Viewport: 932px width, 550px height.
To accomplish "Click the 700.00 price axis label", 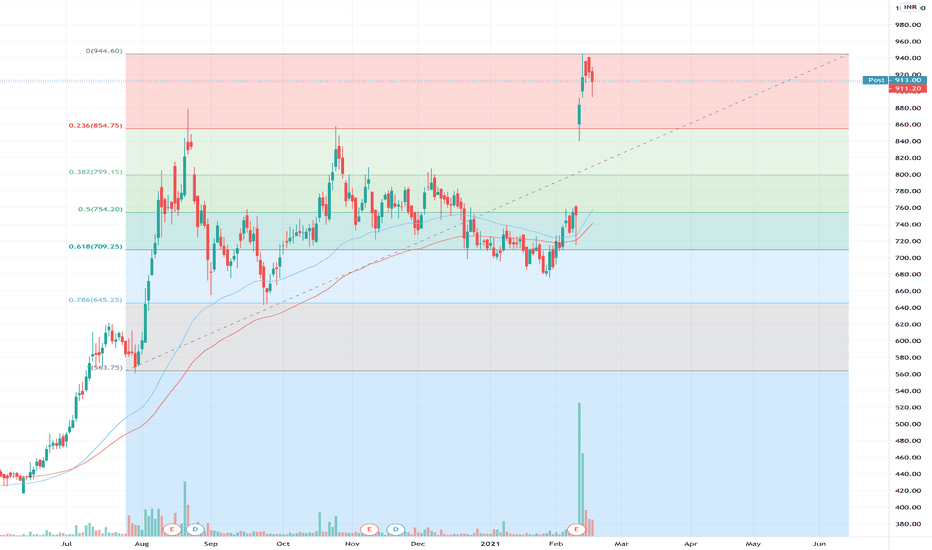I will 908,258.
